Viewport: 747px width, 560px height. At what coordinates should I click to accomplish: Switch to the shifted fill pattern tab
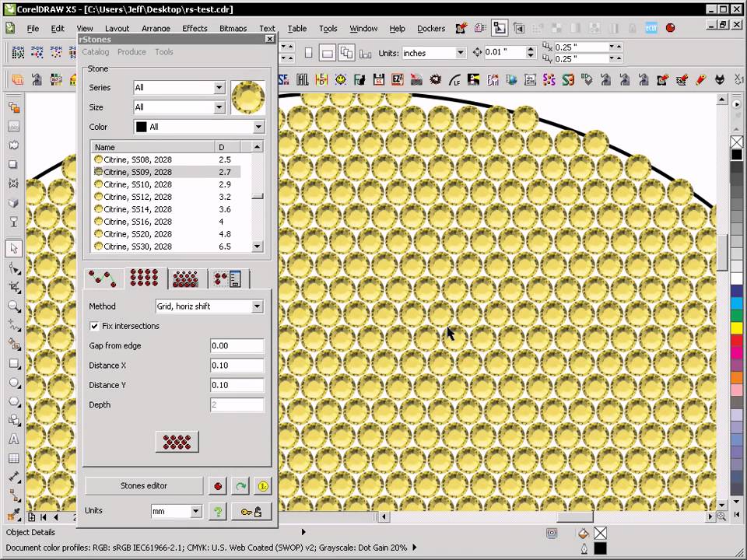pos(186,278)
